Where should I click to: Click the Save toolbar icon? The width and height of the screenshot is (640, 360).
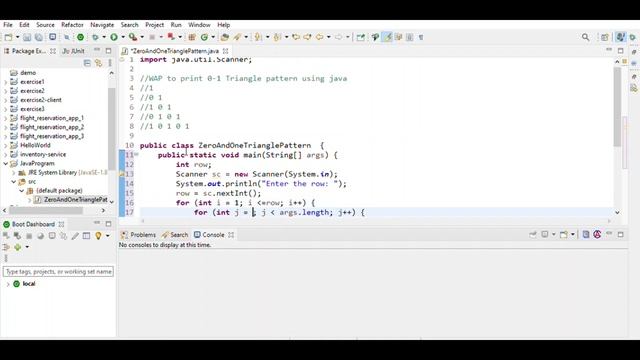pos(27,37)
